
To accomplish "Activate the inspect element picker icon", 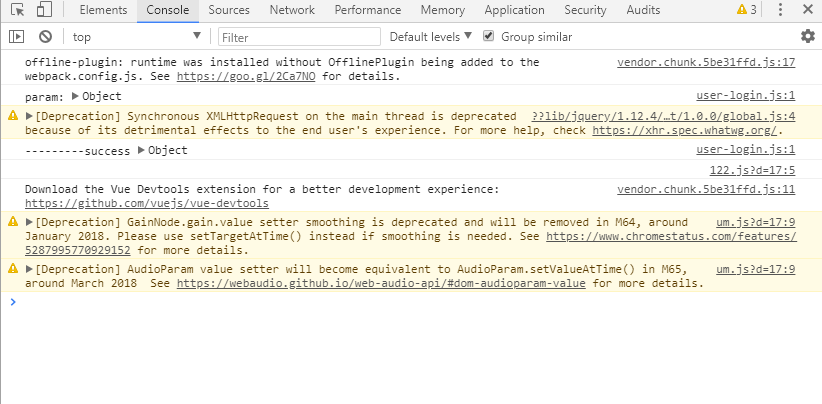I will pos(17,10).
